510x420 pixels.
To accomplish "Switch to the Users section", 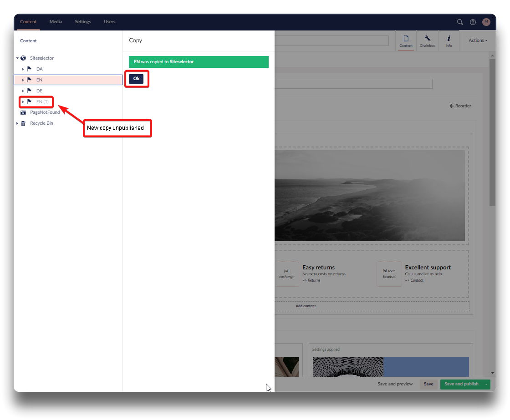I will pyautogui.click(x=110, y=22).
